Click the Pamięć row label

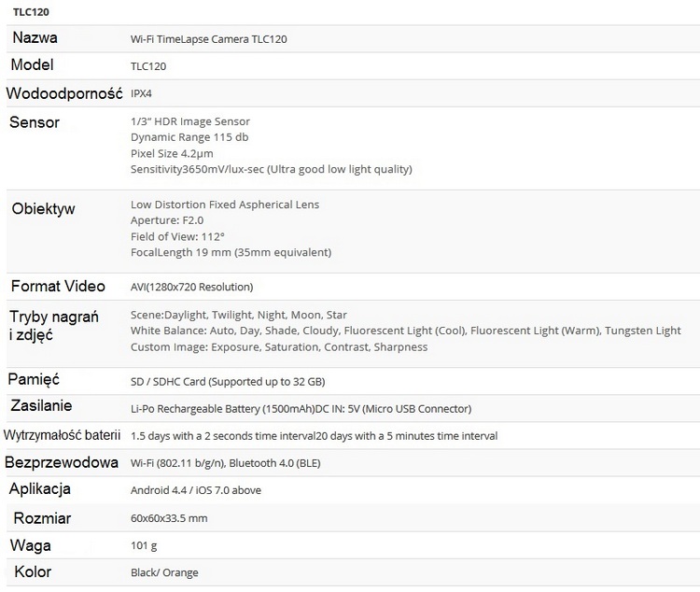(x=34, y=379)
